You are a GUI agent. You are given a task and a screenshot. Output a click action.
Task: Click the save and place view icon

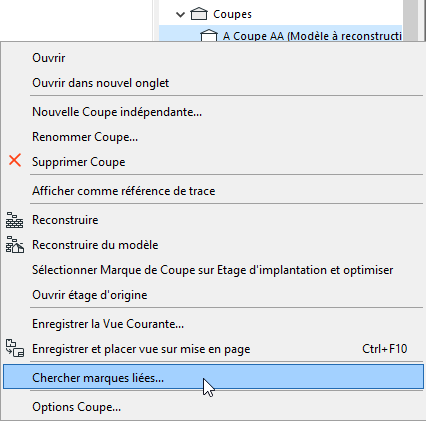tap(15, 348)
